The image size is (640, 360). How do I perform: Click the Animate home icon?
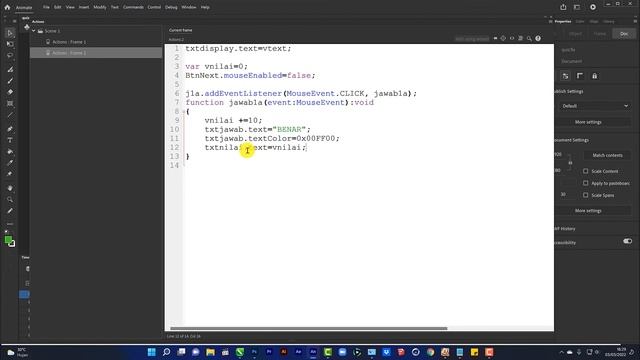click(7, 7)
